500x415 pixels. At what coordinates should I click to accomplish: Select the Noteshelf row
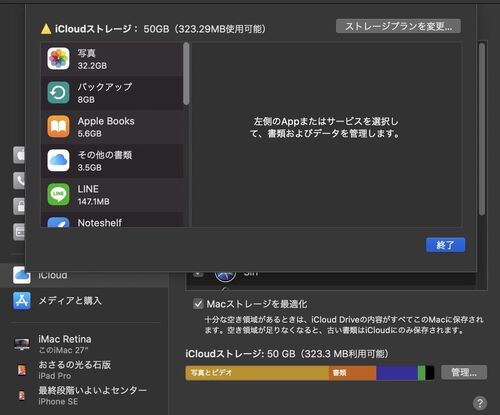pos(112,220)
